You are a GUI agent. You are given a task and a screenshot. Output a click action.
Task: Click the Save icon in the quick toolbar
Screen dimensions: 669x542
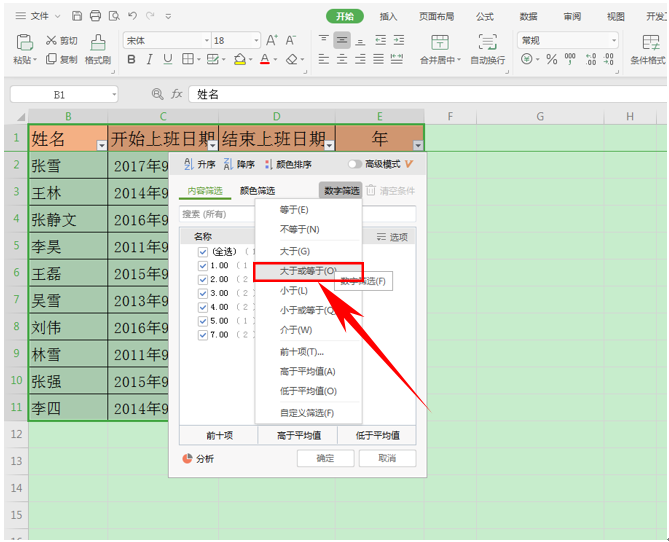coord(77,16)
